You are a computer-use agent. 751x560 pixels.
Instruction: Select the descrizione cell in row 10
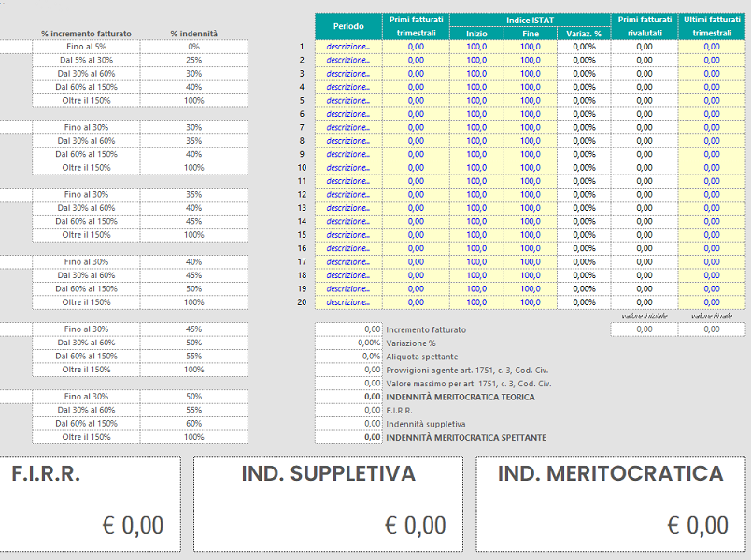pos(348,167)
